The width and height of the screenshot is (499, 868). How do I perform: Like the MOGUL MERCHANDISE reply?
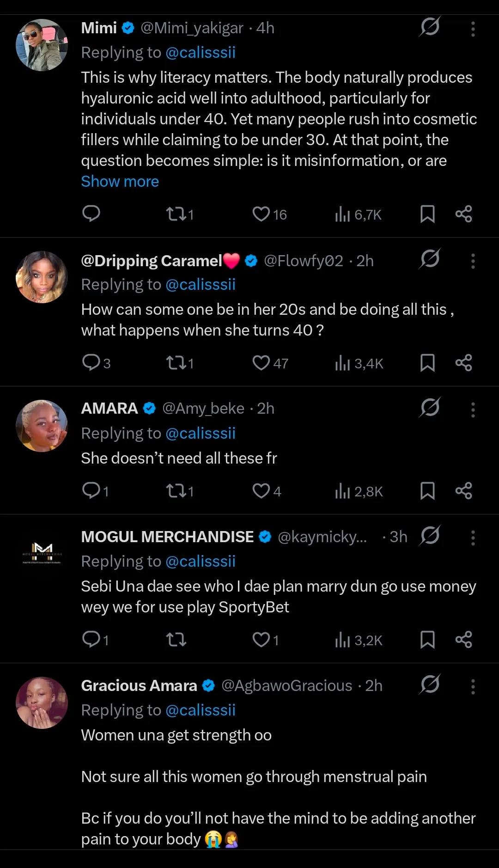point(261,640)
